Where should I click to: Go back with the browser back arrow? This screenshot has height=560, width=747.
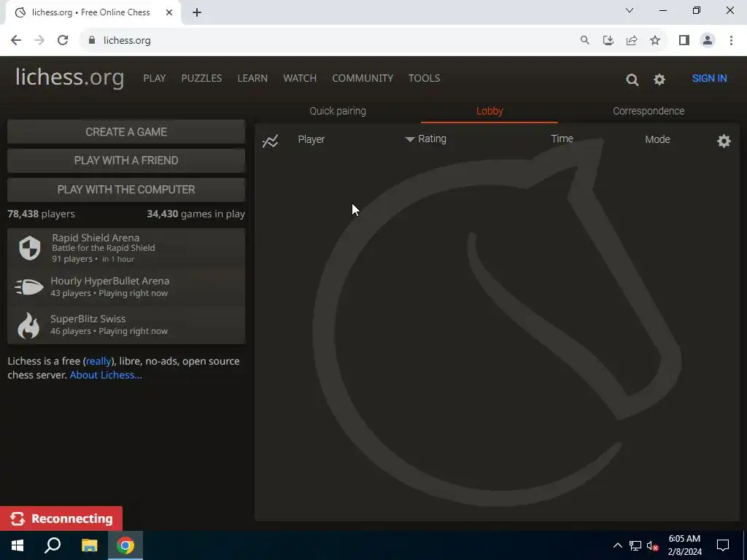(x=16, y=41)
